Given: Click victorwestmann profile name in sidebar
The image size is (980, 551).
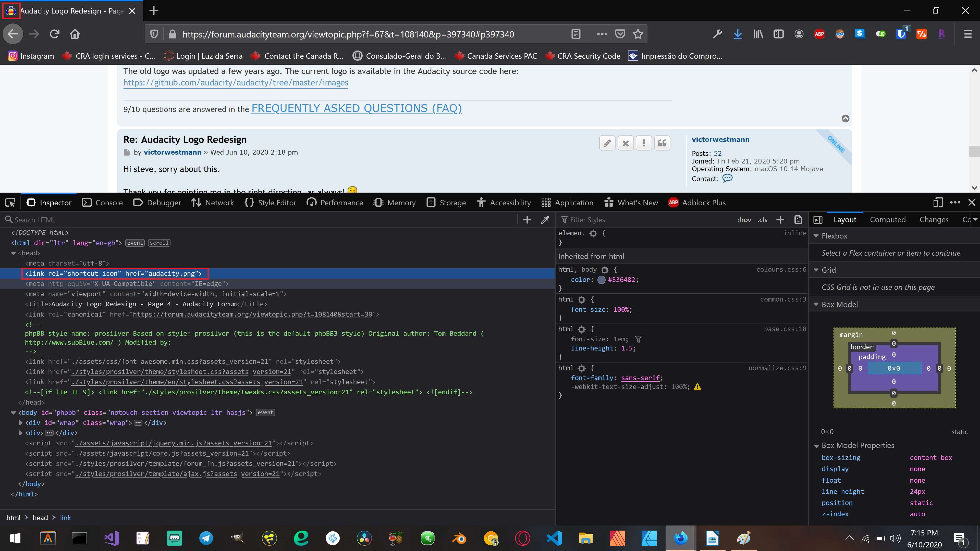Looking at the screenshot, I should [720, 140].
